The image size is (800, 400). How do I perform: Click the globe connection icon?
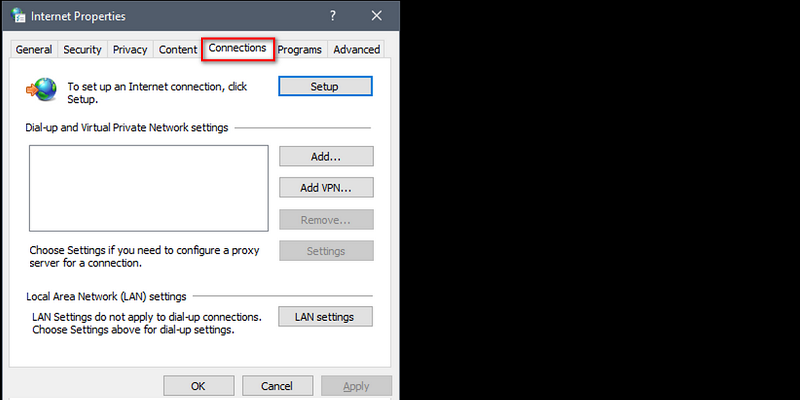(42, 90)
